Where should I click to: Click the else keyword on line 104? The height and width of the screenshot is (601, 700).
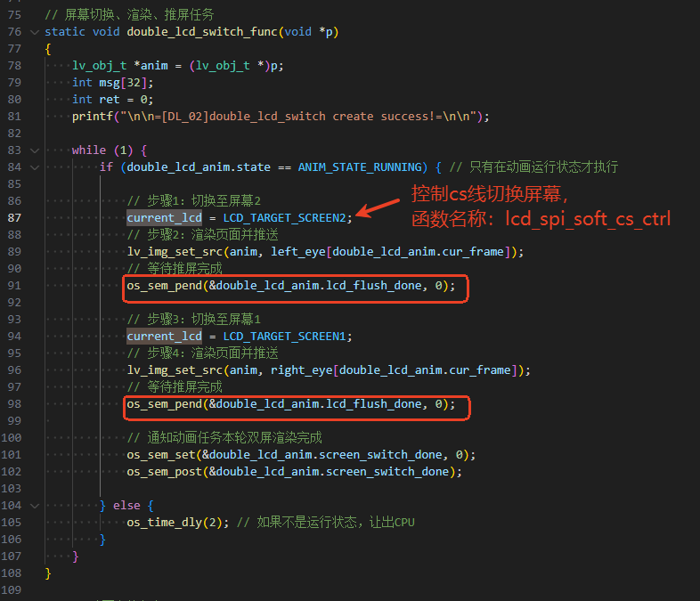click(x=126, y=506)
